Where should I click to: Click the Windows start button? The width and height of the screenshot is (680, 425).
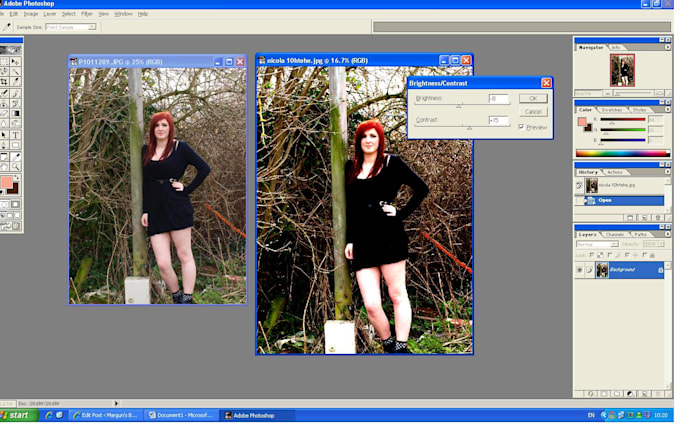19,415
